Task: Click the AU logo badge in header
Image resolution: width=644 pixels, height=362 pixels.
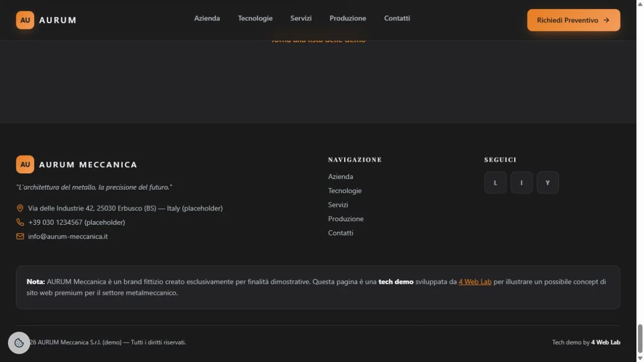Action: 25,20
